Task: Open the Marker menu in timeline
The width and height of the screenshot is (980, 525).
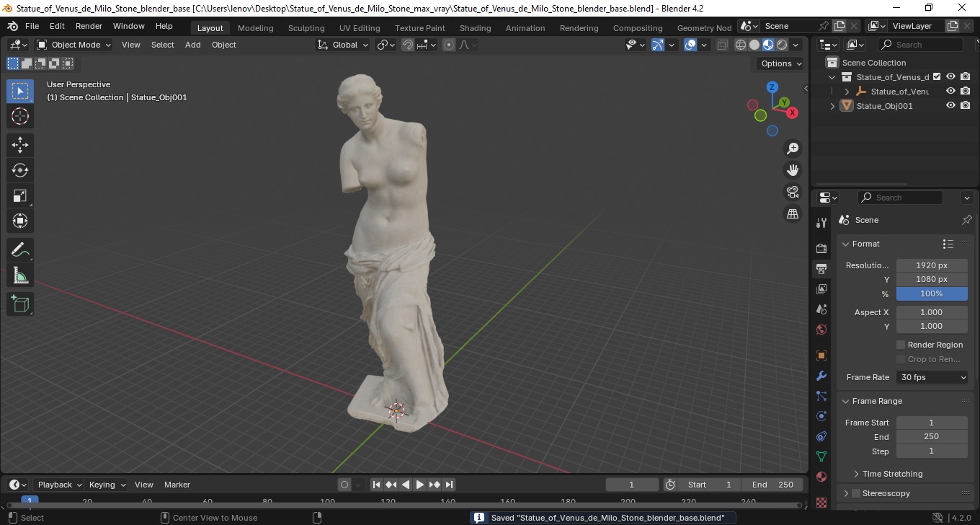Action: (177, 485)
